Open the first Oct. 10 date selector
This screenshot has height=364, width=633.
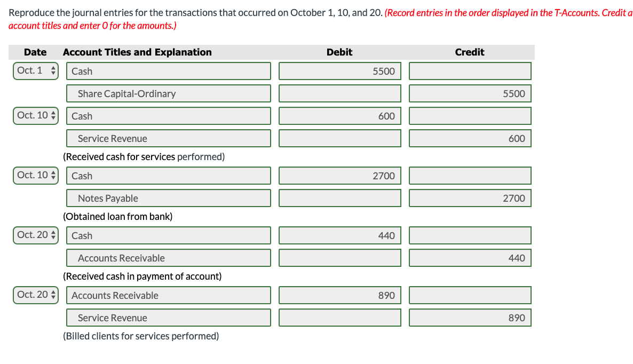click(x=35, y=115)
